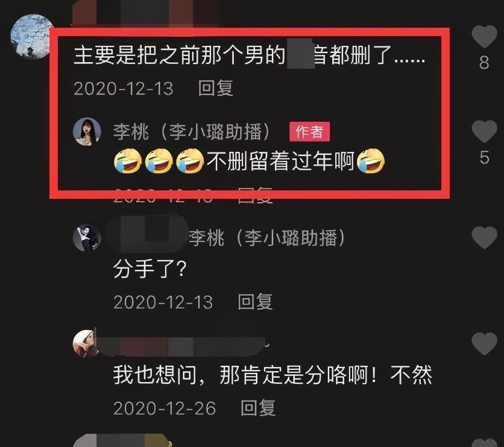Tap the heart beside the 分手了? comment
This screenshot has height=447, width=504.
484,237
